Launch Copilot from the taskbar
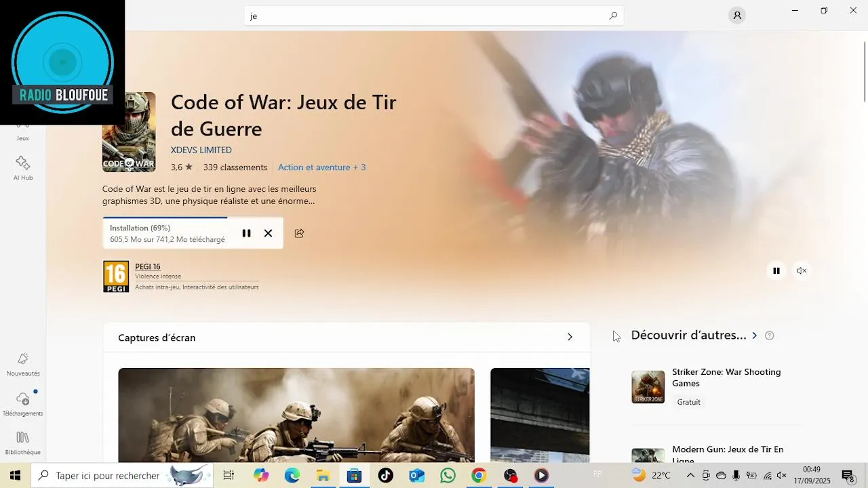This screenshot has width=868, height=488. [x=261, y=476]
